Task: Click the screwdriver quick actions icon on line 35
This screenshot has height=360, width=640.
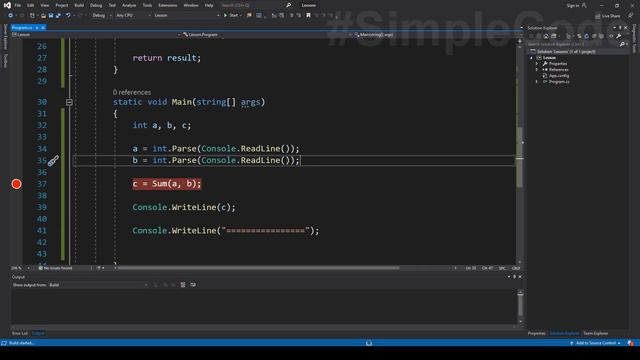Action: pos(53,161)
